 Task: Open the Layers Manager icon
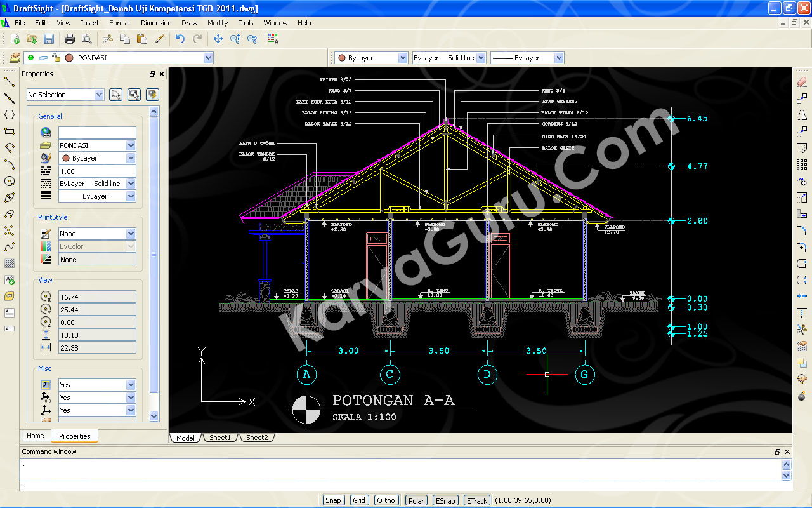[x=15, y=58]
